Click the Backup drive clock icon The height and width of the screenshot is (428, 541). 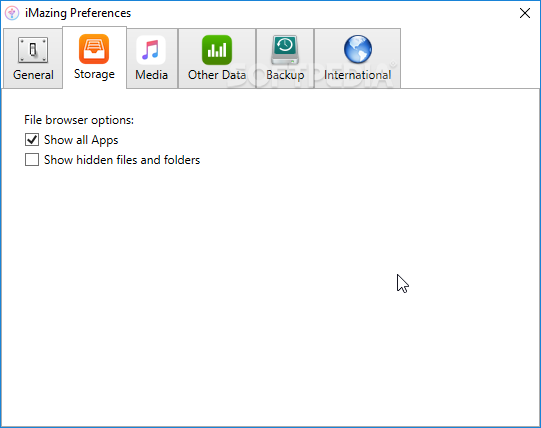point(285,50)
